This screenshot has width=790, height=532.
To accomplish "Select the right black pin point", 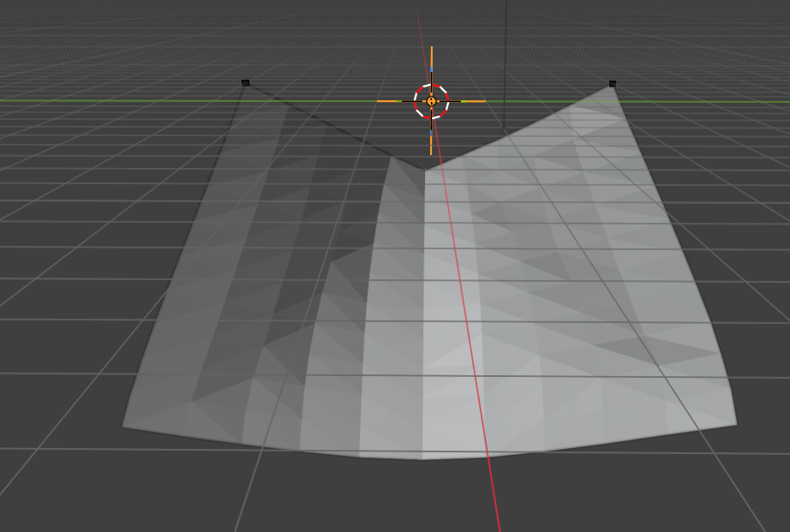I will coord(613,84).
